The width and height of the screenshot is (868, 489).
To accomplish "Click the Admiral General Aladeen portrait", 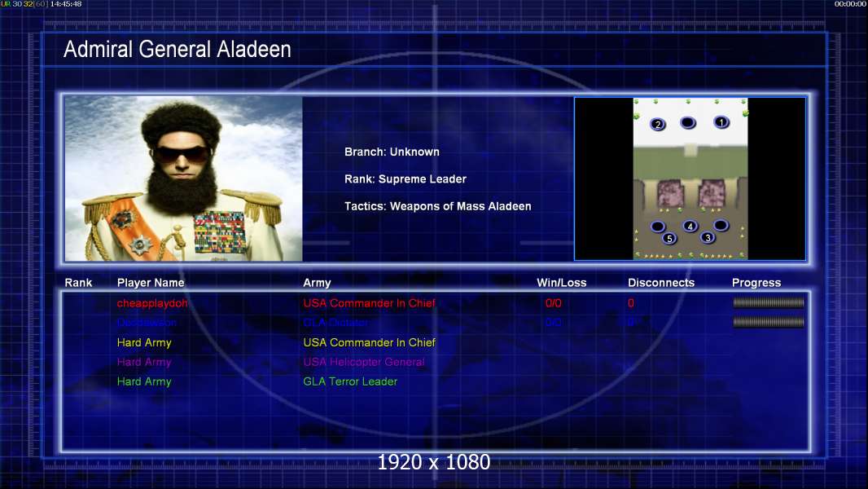I will (x=184, y=178).
